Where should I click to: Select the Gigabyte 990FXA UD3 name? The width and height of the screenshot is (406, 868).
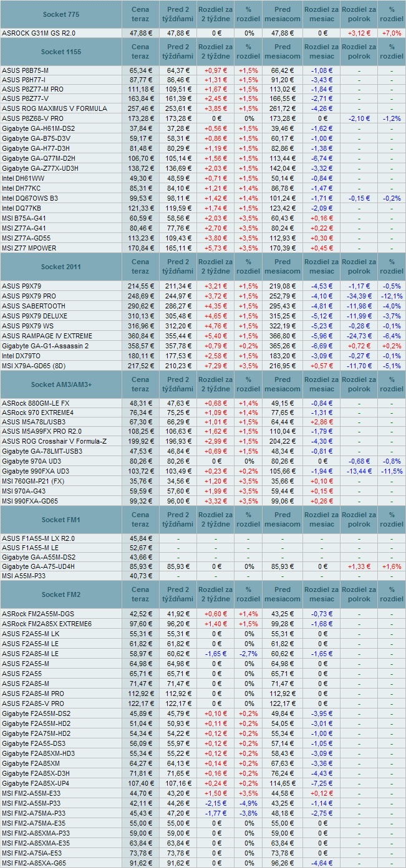click(x=36, y=471)
